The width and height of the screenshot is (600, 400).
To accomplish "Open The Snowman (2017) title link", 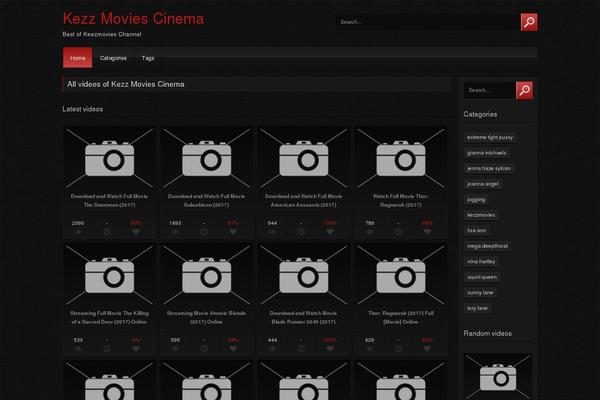I will tap(109, 201).
